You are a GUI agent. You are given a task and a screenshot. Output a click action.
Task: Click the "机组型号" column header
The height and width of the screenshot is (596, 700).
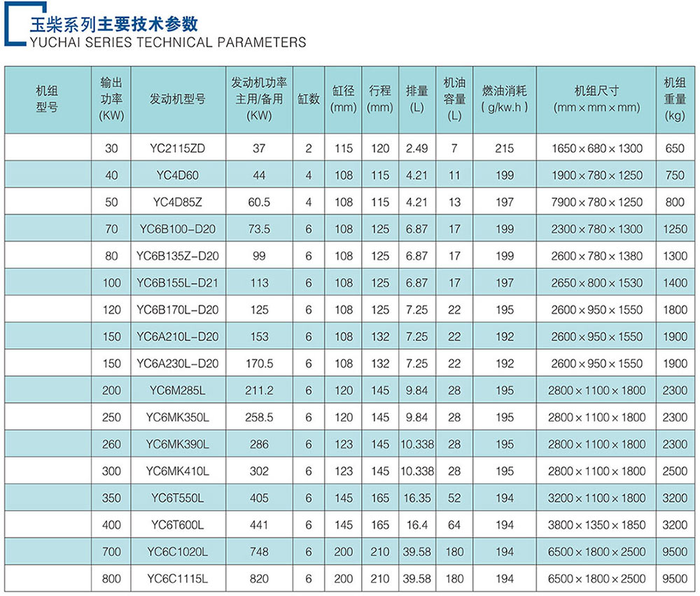click(47, 99)
